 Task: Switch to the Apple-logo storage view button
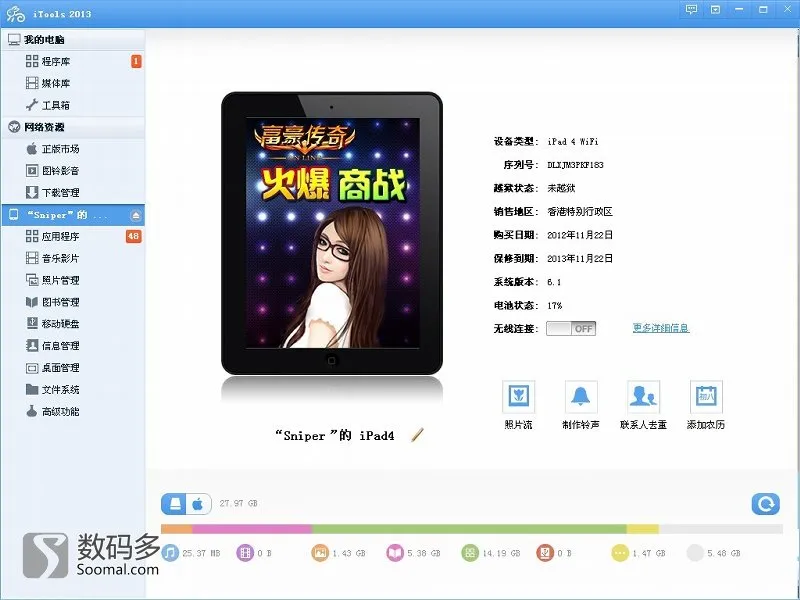pos(198,504)
